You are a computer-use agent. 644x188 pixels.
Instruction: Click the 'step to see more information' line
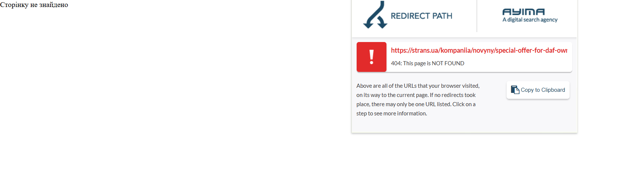[392, 114]
